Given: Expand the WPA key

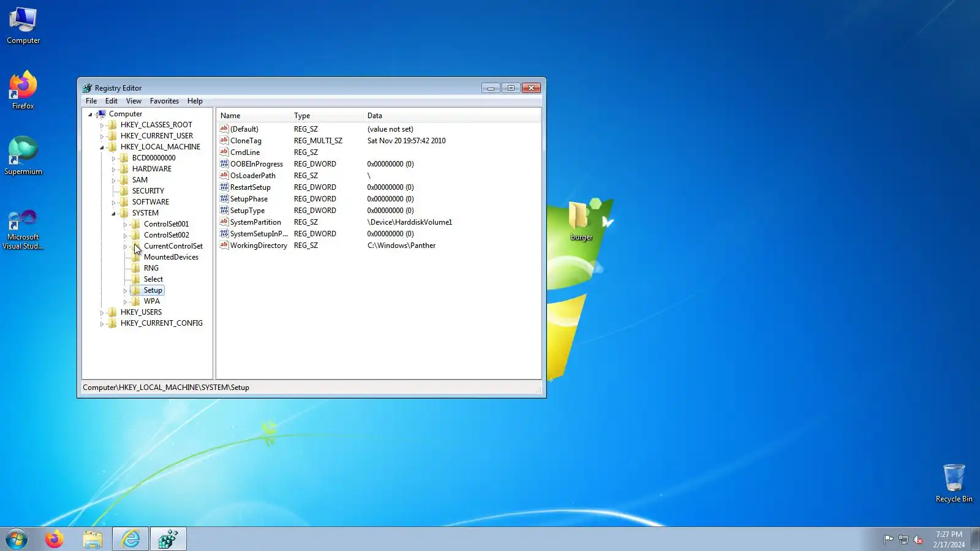Looking at the screenshot, I should (125, 302).
